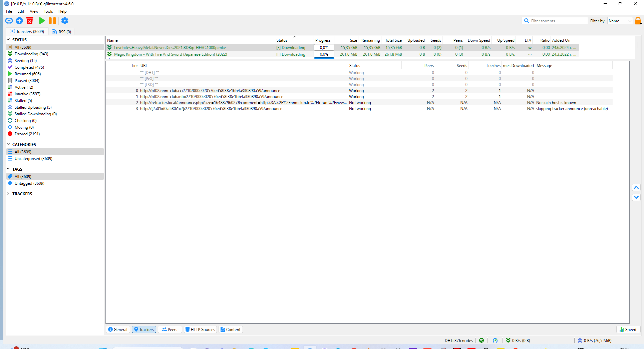Select Moving (0) status filter
This screenshot has height=349, width=644.
point(55,127)
